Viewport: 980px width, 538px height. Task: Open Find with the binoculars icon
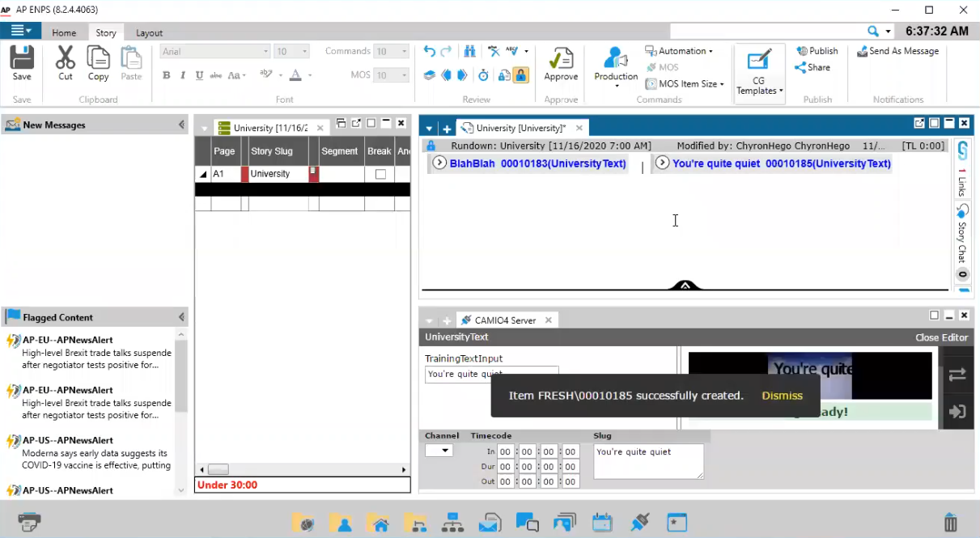point(470,51)
